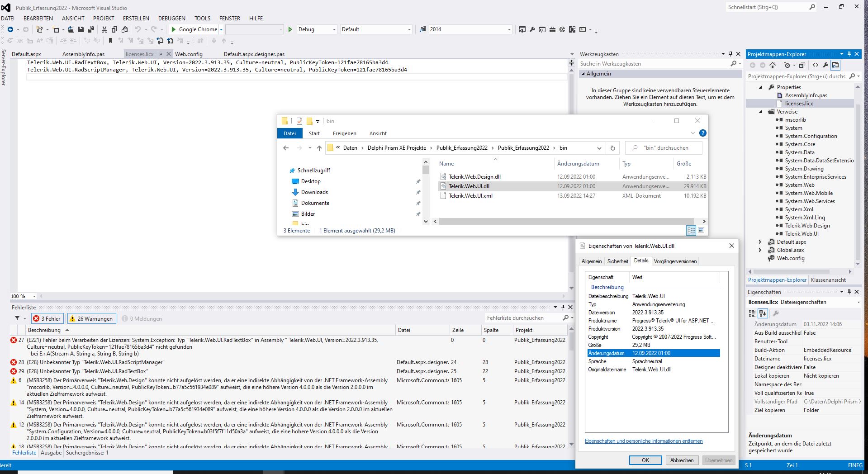Toggle the 26 Warnungen warning filter
The width and height of the screenshot is (868, 474).
[x=91, y=318]
